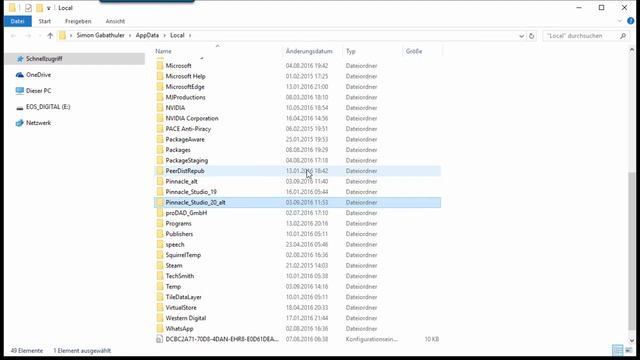
Task: Select the PACE Anti-Piracy folder icon
Action: point(160,129)
